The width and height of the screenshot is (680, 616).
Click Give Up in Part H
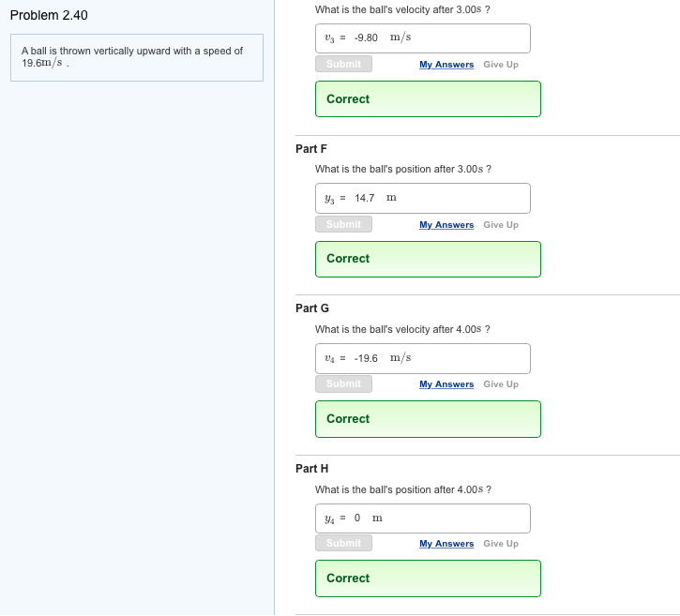click(x=501, y=544)
